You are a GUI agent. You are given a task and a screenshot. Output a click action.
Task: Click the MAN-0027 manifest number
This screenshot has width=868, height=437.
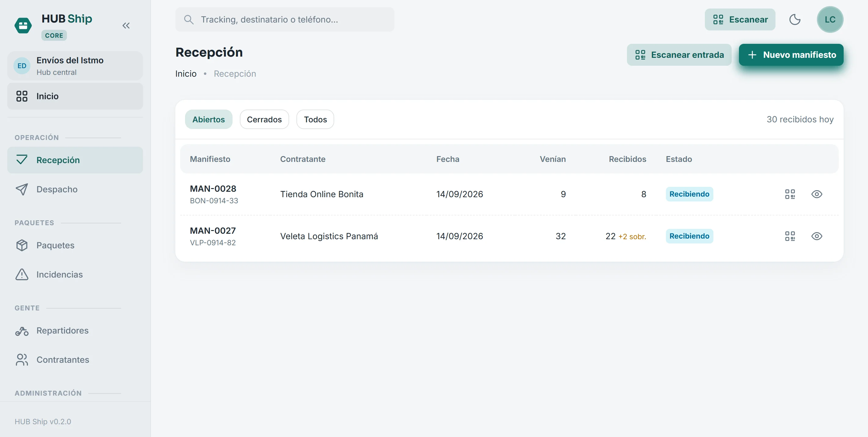pyautogui.click(x=213, y=231)
